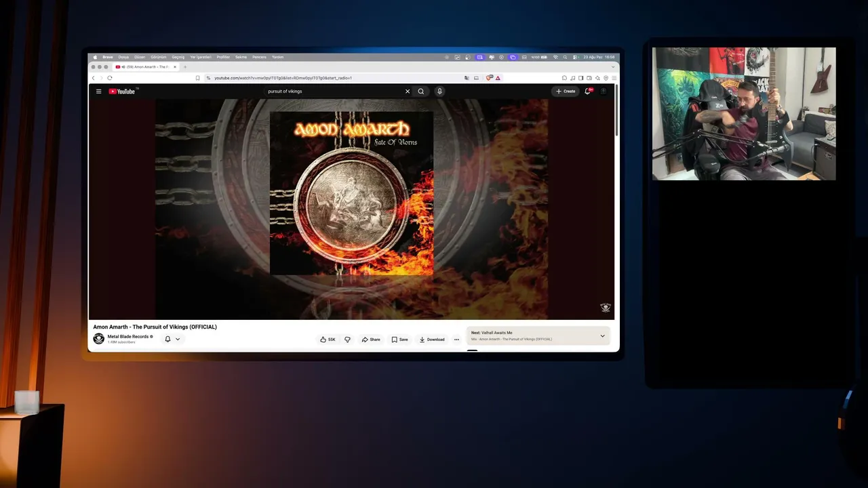Viewport: 868px width, 488px height.
Task: Open more actions ellipsis below video
Action: click(456, 340)
